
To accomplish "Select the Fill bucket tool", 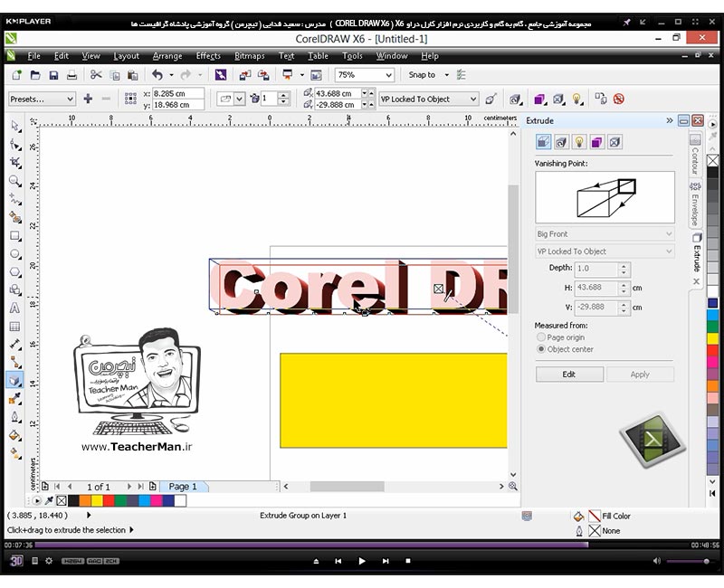I will pyautogui.click(x=15, y=435).
